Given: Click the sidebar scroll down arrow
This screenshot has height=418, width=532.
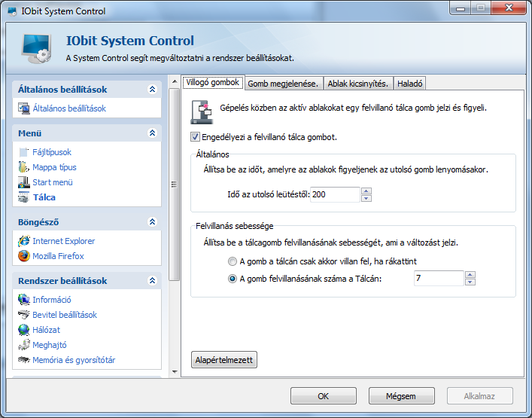Looking at the screenshot, I should 175,372.
